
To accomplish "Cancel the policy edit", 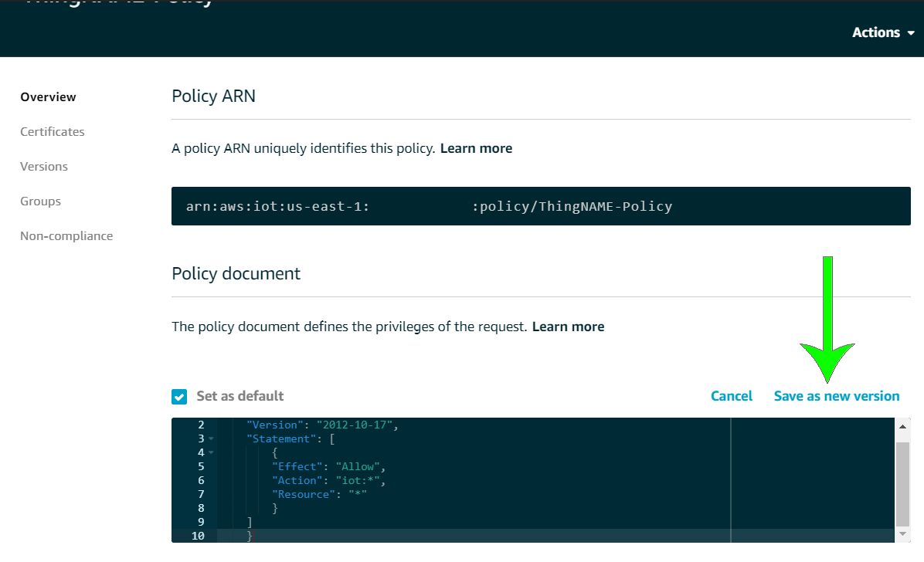I will [732, 396].
